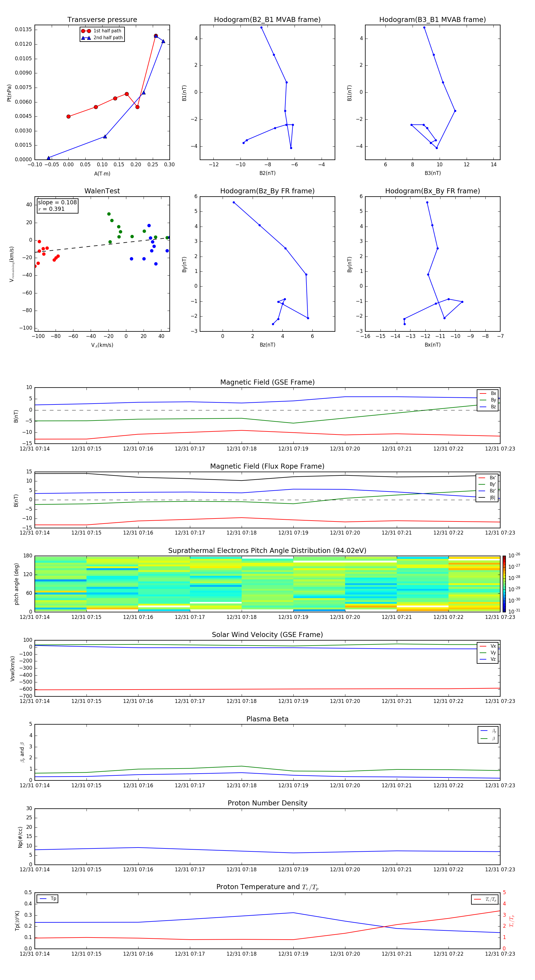This screenshot has height=980, width=535.
Task: Click the 'Plasma Beta' panel title
Action: pyautogui.click(x=267, y=719)
